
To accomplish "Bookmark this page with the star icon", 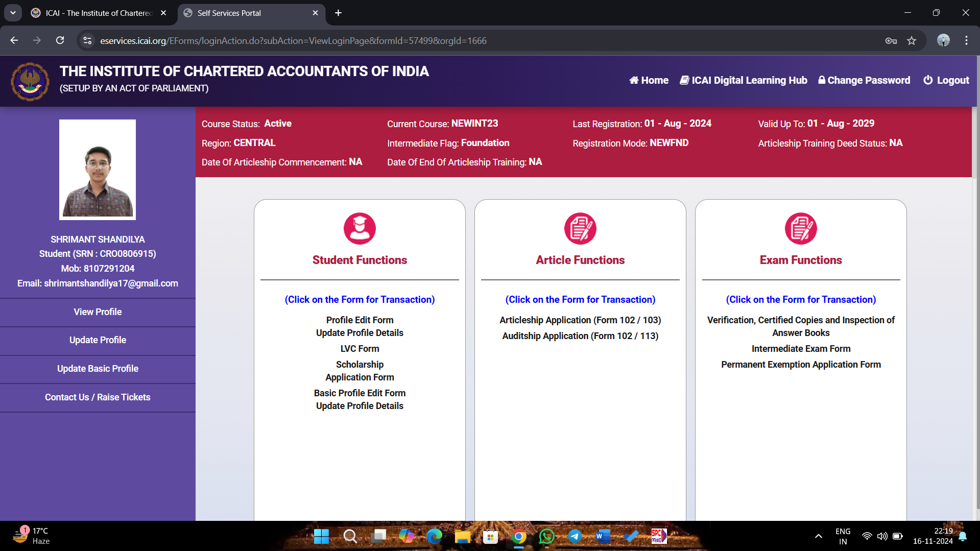I will (x=912, y=41).
